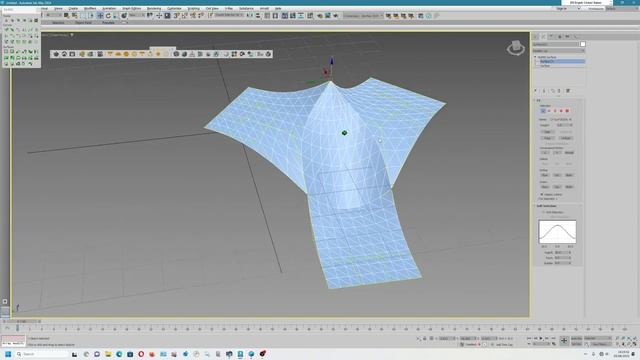
Task: Click Maximize Viewport Toggle icon
Action: tap(635, 344)
